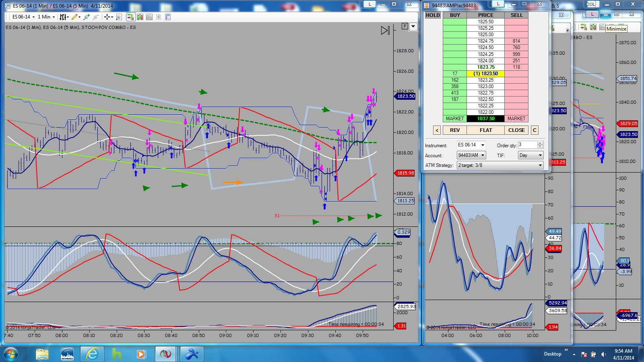Image resolution: width=644 pixels, height=362 pixels.
Task: Click the volume speaker tray icon
Action: (x=603, y=354)
